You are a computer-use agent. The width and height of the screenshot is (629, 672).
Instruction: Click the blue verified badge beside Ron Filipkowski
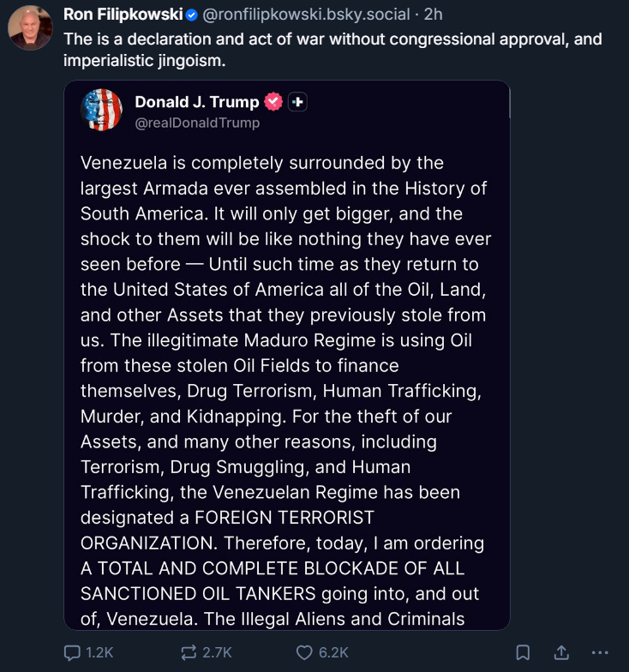(193, 15)
